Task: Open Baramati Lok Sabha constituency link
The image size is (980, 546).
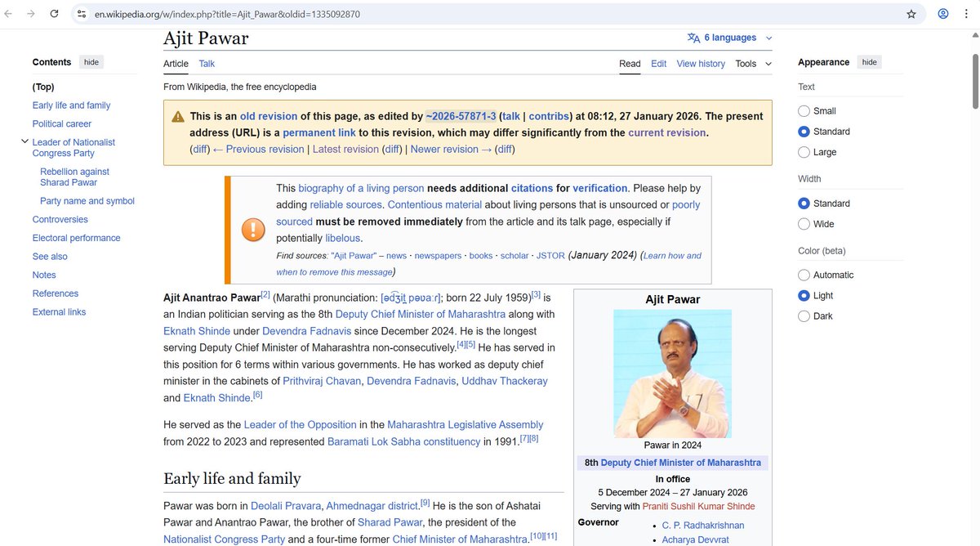Action: tap(403, 441)
